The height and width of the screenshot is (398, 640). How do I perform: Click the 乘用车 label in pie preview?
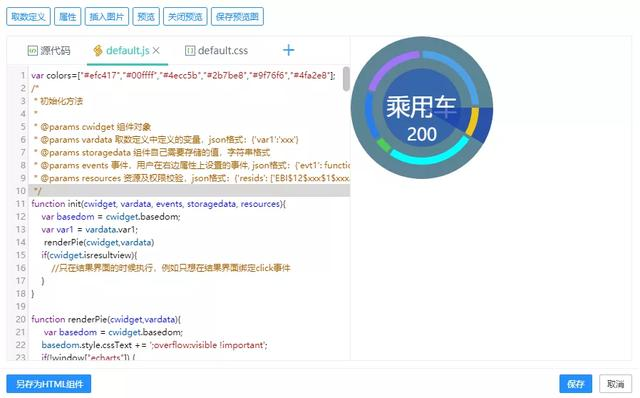[x=421, y=108]
